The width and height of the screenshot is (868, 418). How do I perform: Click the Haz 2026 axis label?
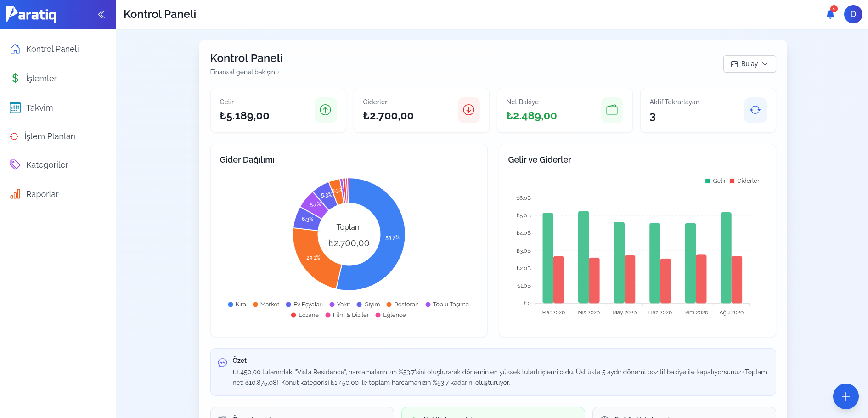pos(660,312)
